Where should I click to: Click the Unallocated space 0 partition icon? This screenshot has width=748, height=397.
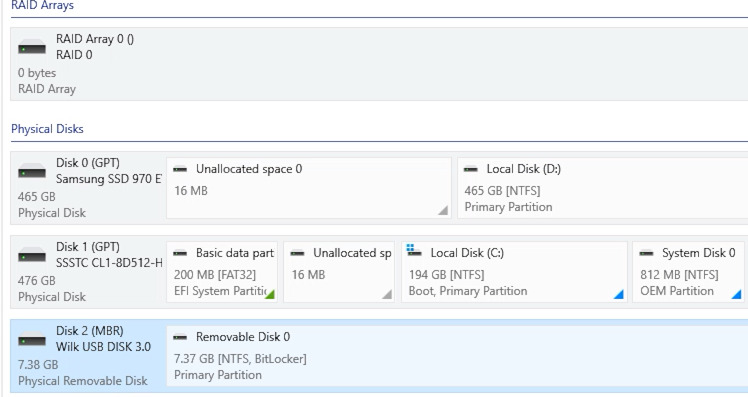tap(180, 169)
